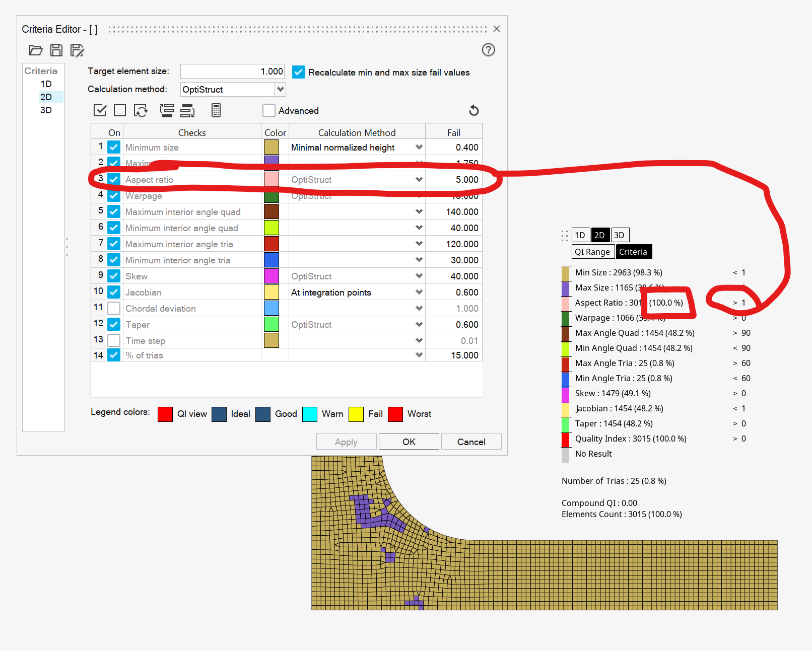Change the Warn legend color swatch
Viewport: 812px width, 651px height.
click(310, 414)
